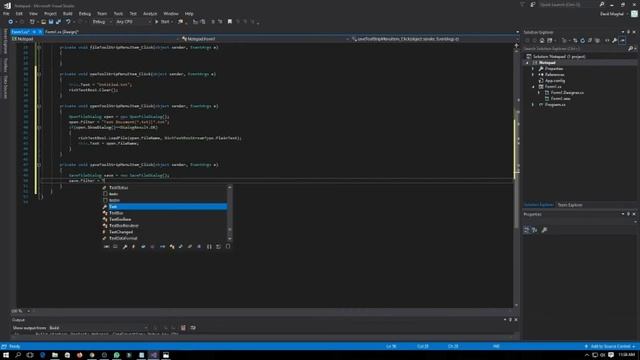The width and height of the screenshot is (640, 360).
Task: Click the Windows Start button
Action: (x=6, y=355)
